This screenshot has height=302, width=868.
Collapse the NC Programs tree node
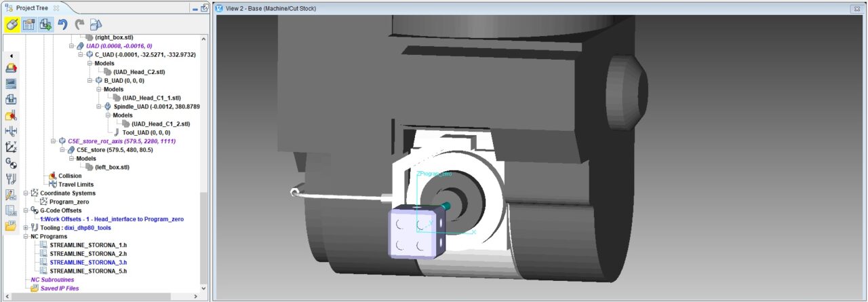click(26, 237)
